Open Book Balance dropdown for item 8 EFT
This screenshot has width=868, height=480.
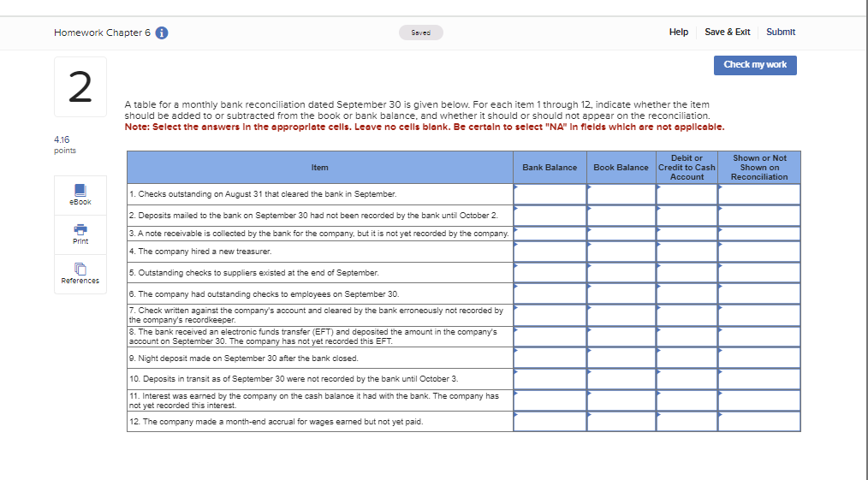point(621,336)
